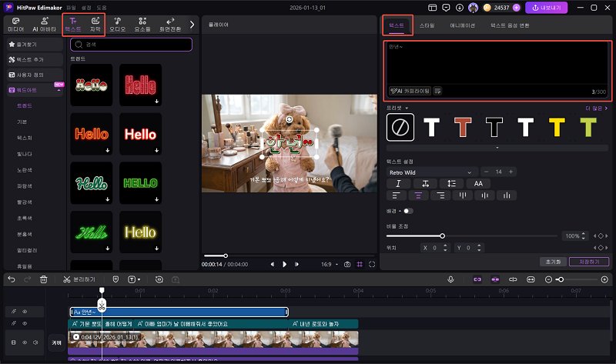Expand the preset list chevron bar
This screenshot has width=616, height=364.
point(497,147)
